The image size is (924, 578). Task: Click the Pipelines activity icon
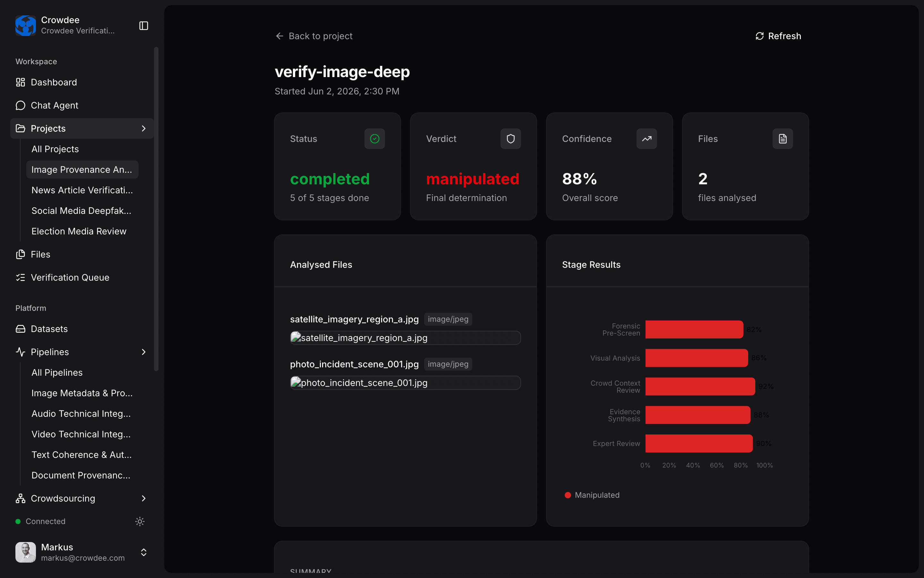[21, 352]
